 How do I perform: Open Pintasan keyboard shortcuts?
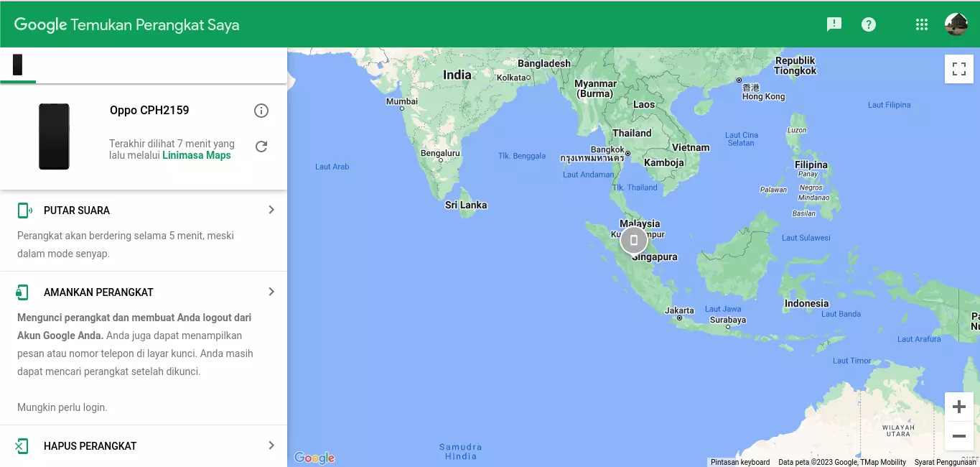[739, 462]
